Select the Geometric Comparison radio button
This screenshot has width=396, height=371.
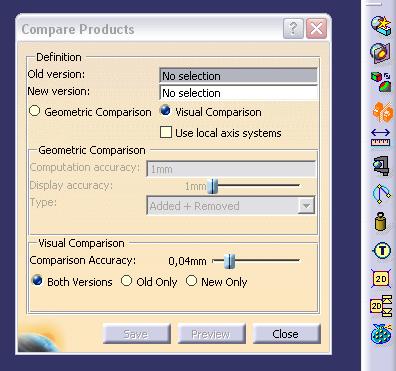pos(34,111)
